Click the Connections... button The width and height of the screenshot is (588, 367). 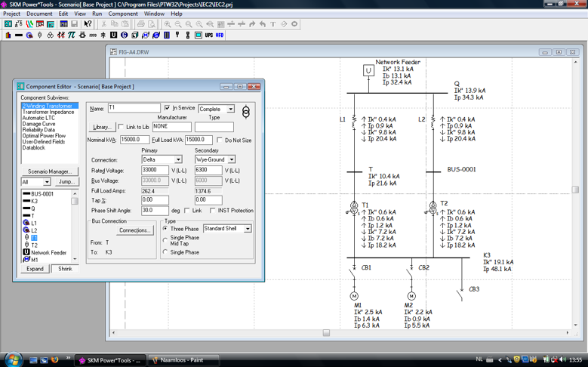coord(135,230)
